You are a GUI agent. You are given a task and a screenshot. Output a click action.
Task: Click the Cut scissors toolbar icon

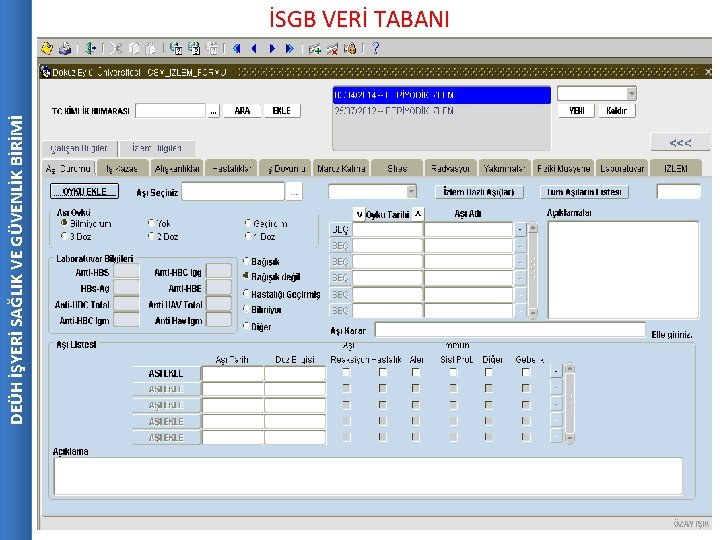[x=116, y=48]
